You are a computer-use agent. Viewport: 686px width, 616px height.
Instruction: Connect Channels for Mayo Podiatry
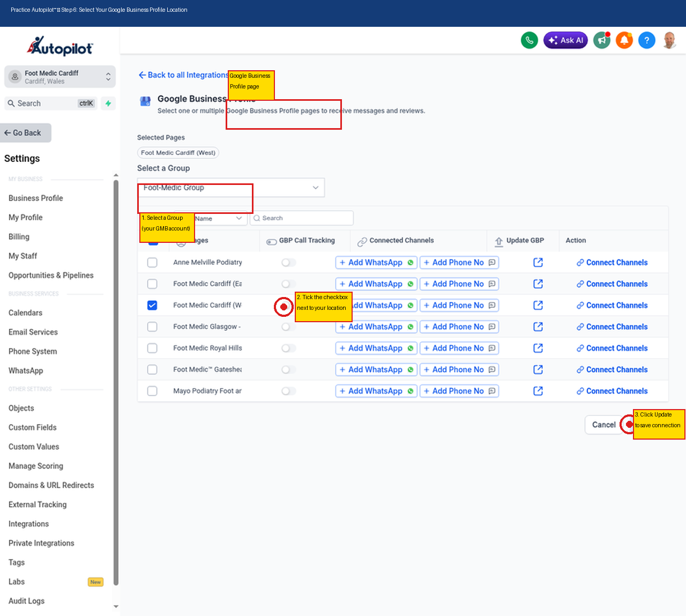pyautogui.click(x=612, y=391)
